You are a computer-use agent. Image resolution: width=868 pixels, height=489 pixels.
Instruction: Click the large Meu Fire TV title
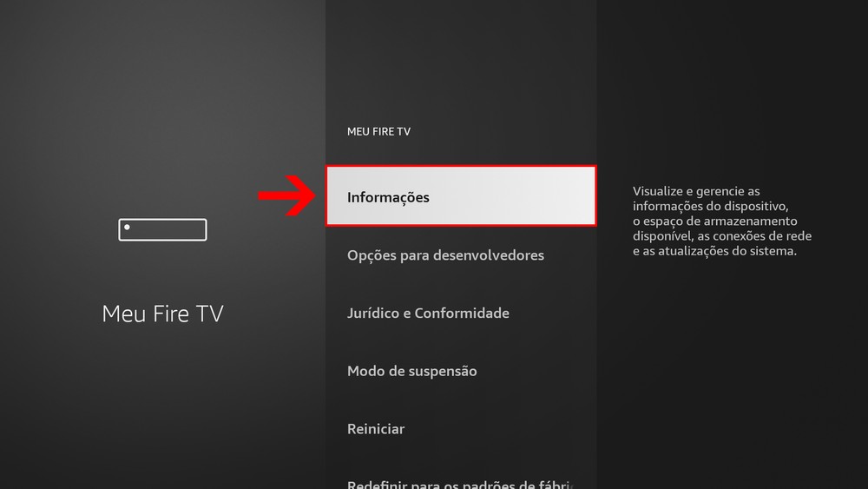[163, 314]
